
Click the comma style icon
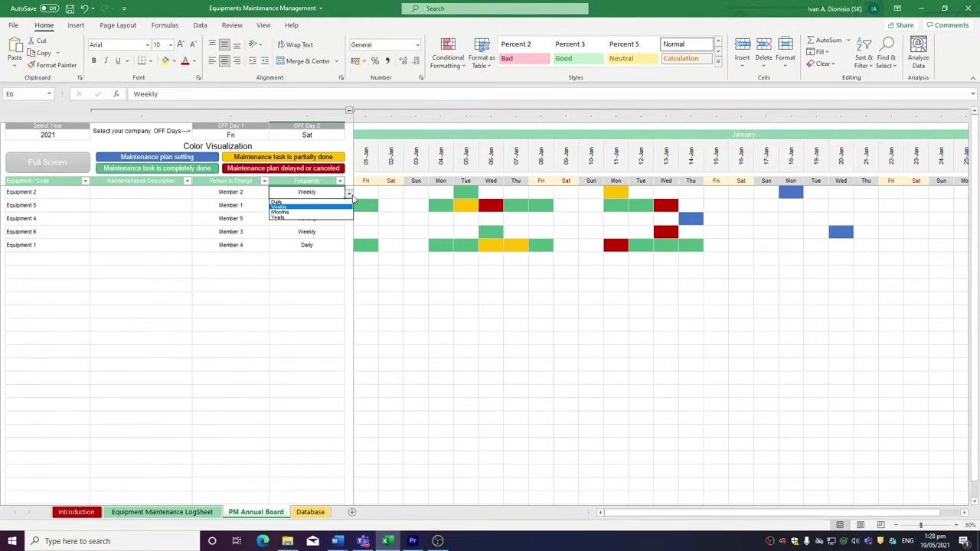(387, 61)
